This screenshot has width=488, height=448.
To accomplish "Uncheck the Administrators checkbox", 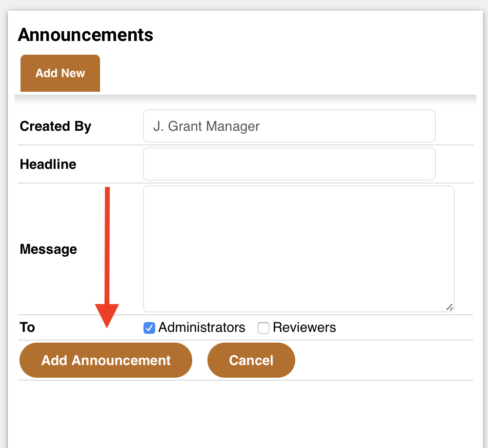I will pyautogui.click(x=149, y=328).
